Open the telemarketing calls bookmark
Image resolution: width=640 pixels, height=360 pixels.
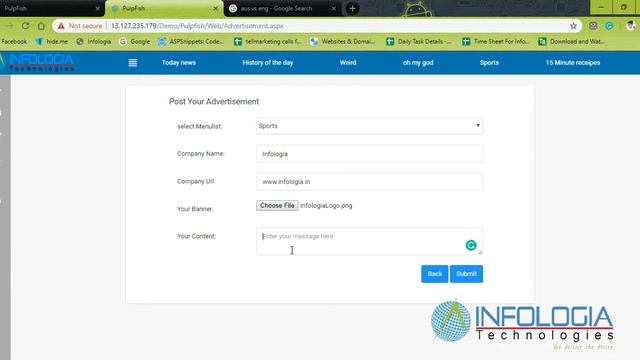[x=267, y=41]
